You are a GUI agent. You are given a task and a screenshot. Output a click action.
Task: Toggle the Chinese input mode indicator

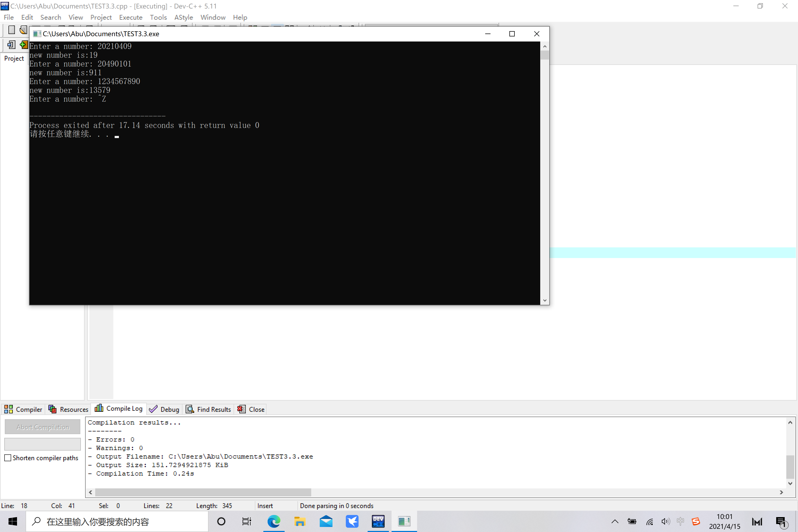680,521
